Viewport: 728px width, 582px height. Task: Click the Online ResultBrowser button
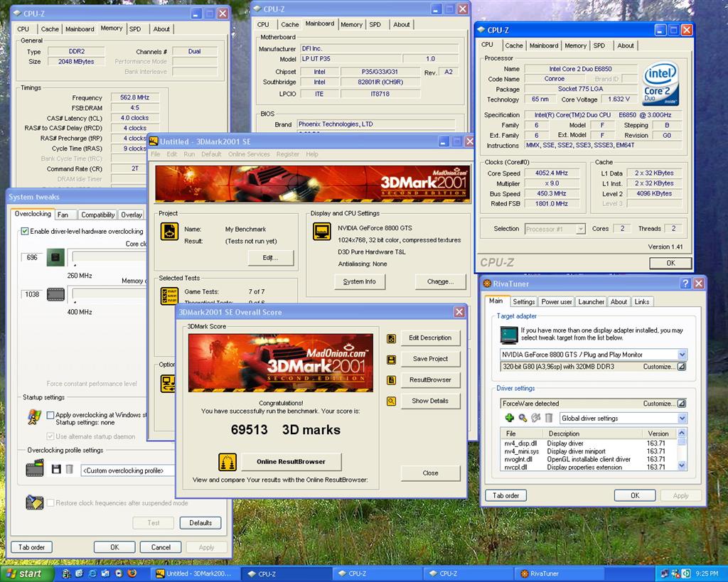(291, 462)
